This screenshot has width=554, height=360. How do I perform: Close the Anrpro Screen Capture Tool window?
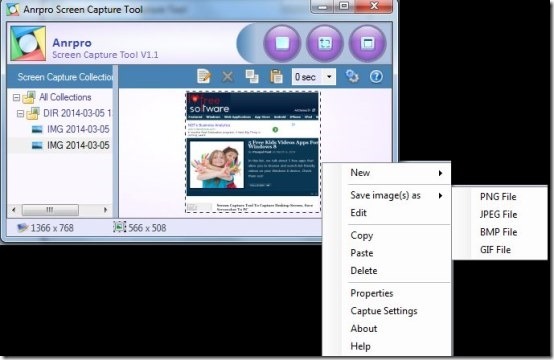tap(374, 6)
